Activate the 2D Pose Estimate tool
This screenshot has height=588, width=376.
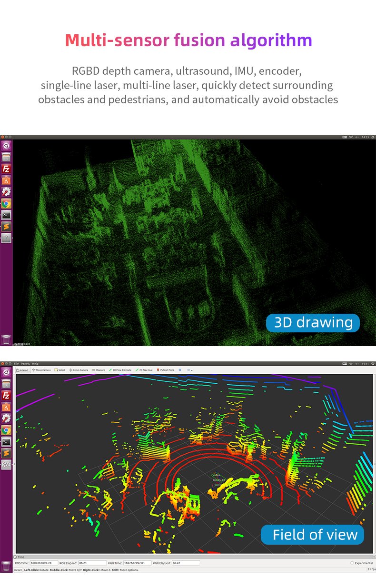click(x=120, y=370)
